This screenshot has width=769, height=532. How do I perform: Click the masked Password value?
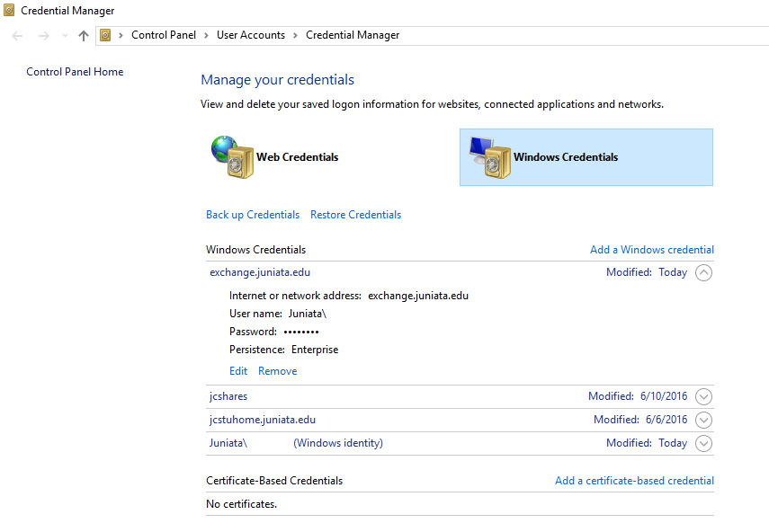pyautogui.click(x=301, y=332)
